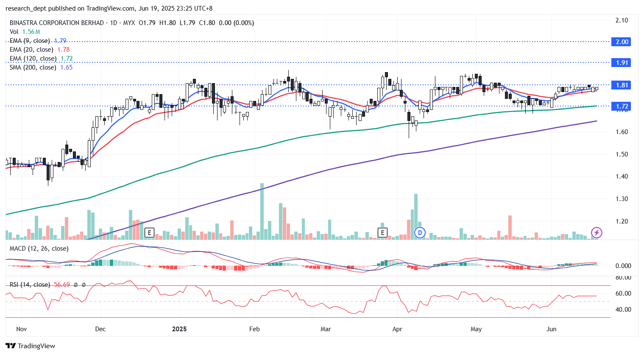Click the EMA (120, close) legend entry
Image resolution: width=644 pixels, height=355 pixels.
coord(41,59)
